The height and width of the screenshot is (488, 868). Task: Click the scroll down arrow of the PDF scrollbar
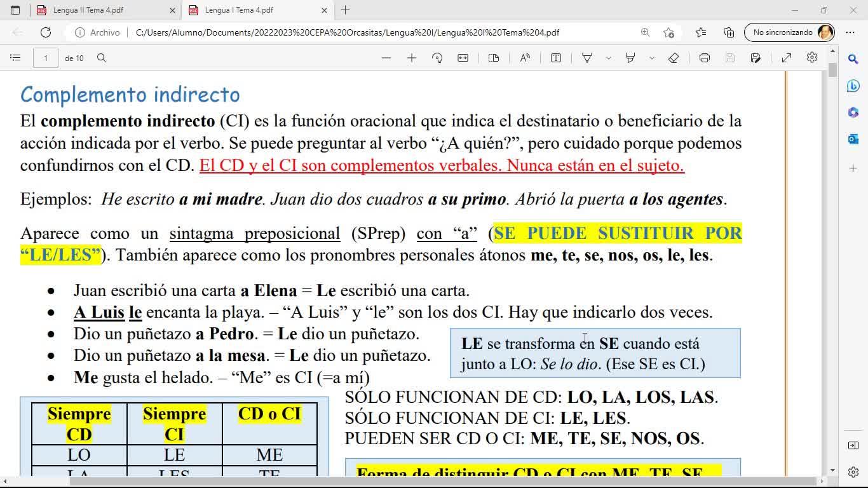pos(832,471)
